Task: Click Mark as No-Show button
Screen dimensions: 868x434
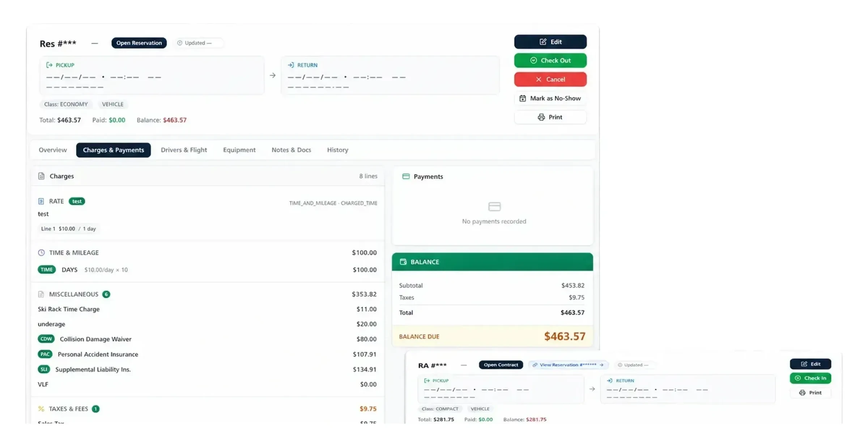Action: tap(550, 98)
